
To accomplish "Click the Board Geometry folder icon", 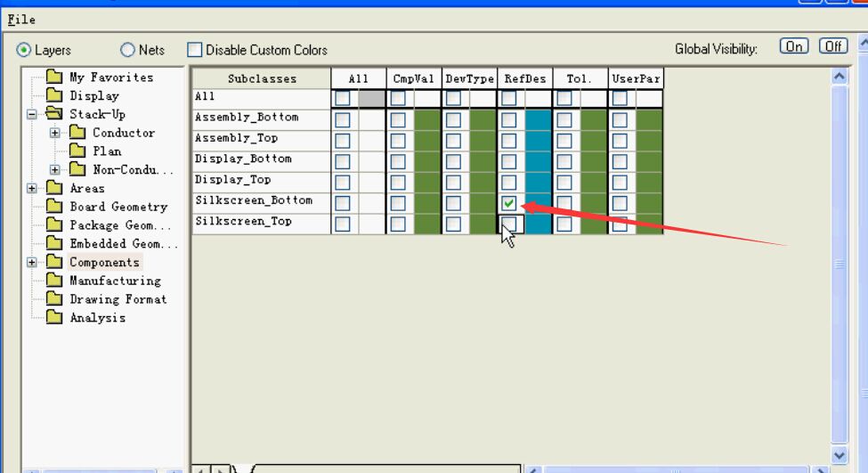I will [54, 206].
